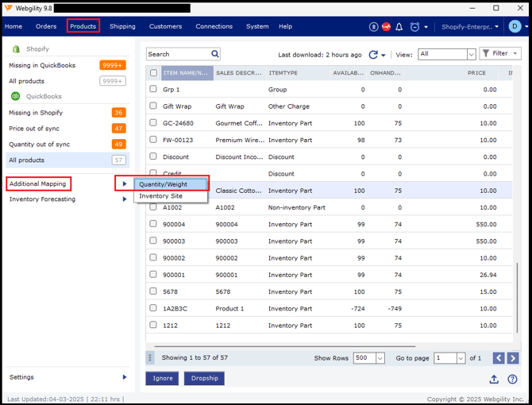Tick the checkbox for Gift Wrap row
The image size is (532, 405).
pyautogui.click(x=153, y=106)
